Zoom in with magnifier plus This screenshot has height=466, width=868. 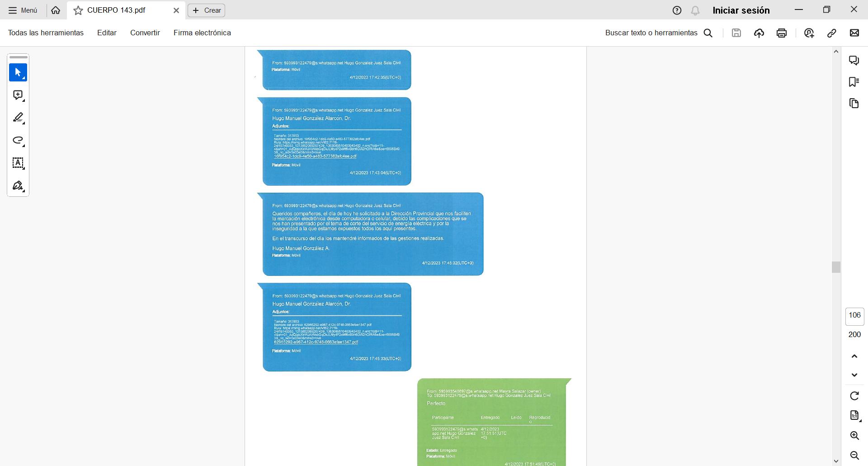click(x=854, y=436)
